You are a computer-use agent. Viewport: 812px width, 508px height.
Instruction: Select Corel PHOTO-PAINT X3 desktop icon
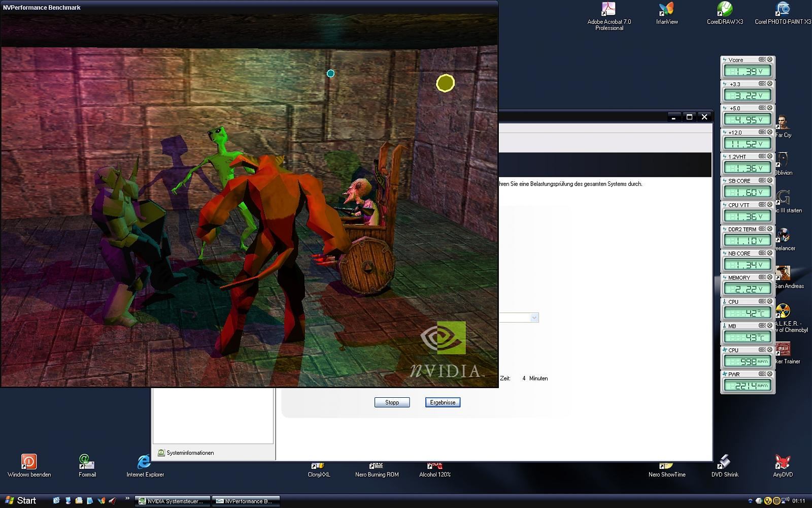pos(783,14)
